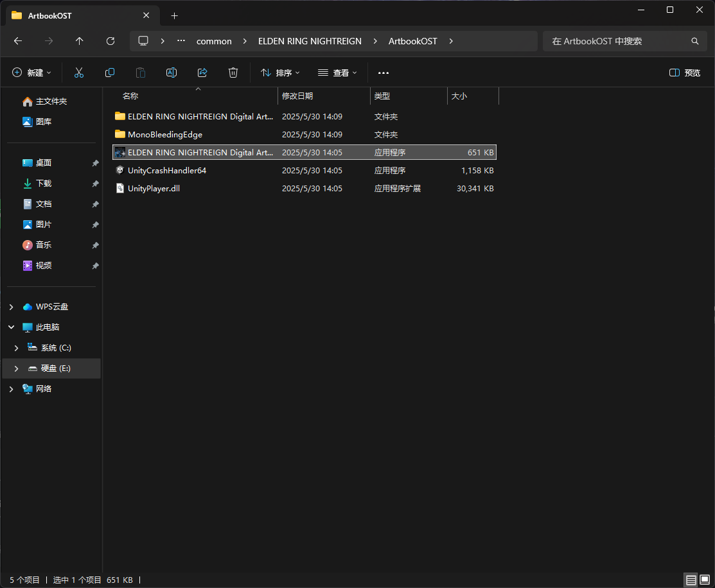Go back with the left arrow
The image size is (715, 588).
(18, 41)
